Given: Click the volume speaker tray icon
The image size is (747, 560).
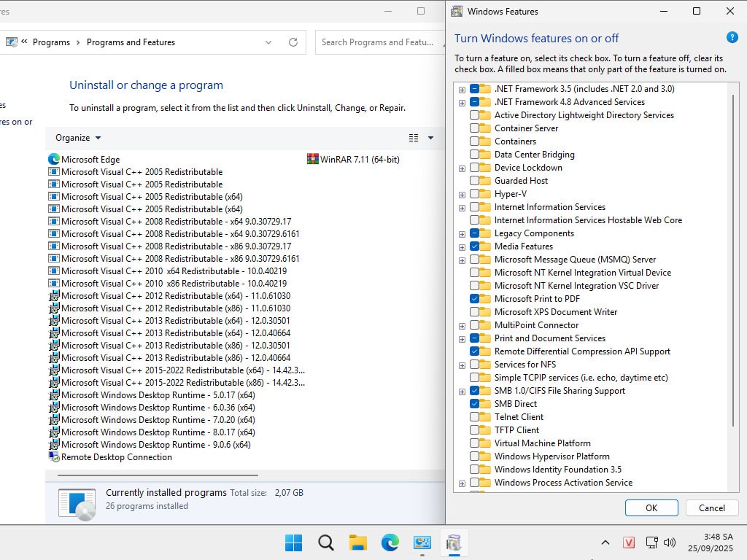Looking at the screenshot, I should tap(670, 542).
